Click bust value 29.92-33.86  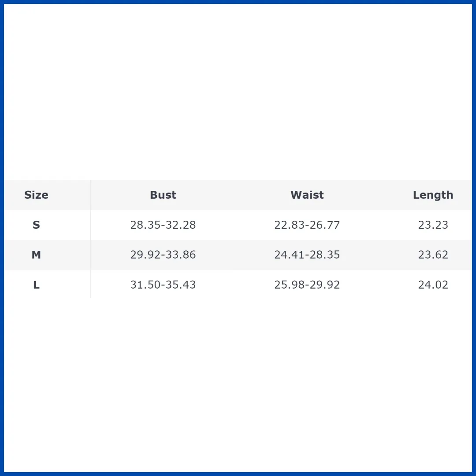coord(163,255)
